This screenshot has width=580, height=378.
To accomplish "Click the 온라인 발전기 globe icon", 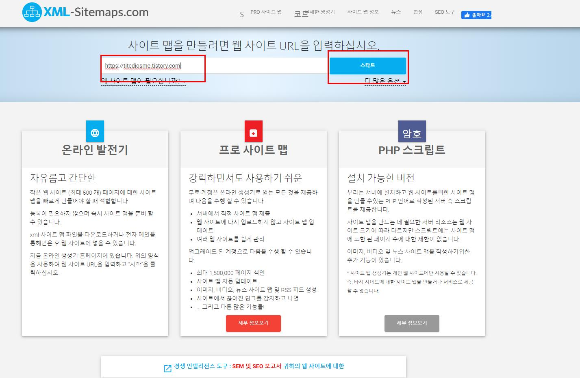I will tap(95, 131).
